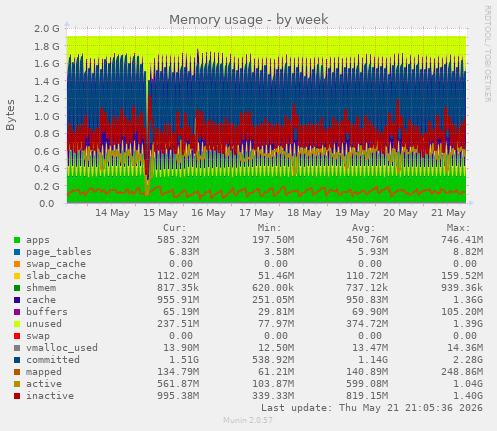The height and width of the screenshot is (431, 497).
Task: Click the navy committed legend swatch
Action: 17,360
